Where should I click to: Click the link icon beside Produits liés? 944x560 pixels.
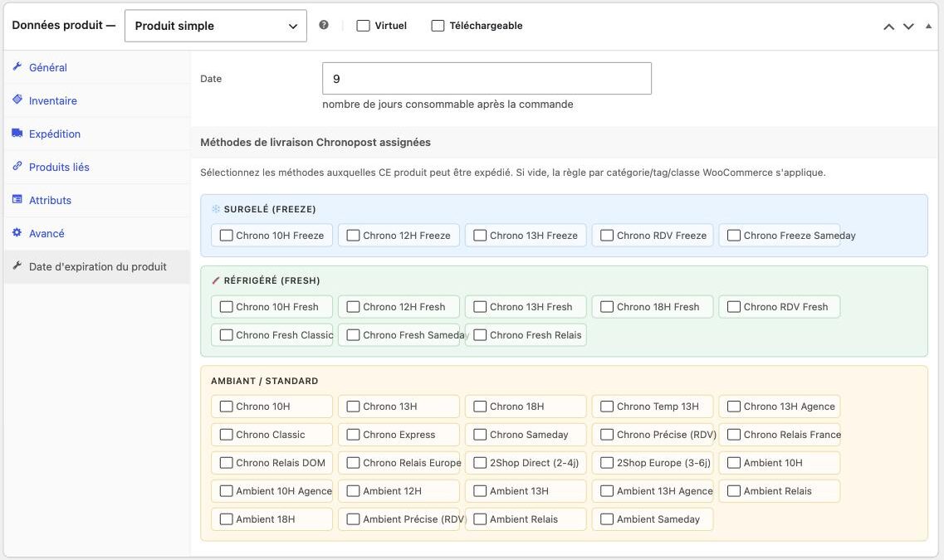[17, 166]
